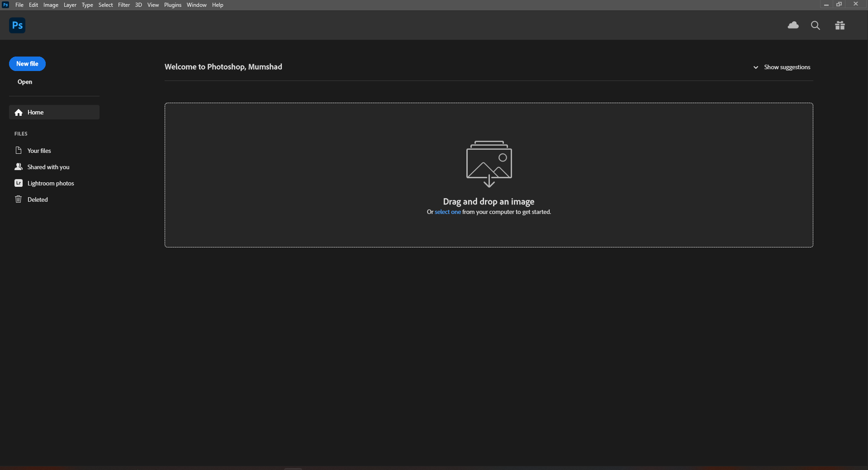Open the File menu
The image size is (868, 470).
click(x=19, y=5)
